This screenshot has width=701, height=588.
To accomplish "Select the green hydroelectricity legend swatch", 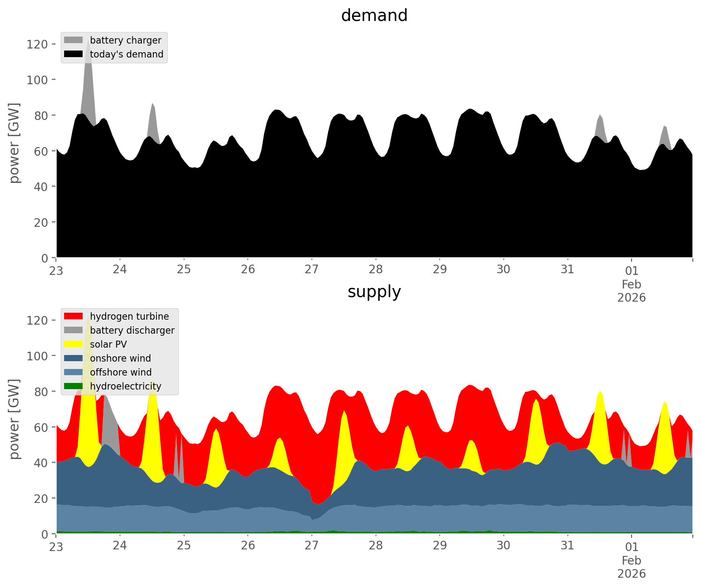I will pos(74,386).
